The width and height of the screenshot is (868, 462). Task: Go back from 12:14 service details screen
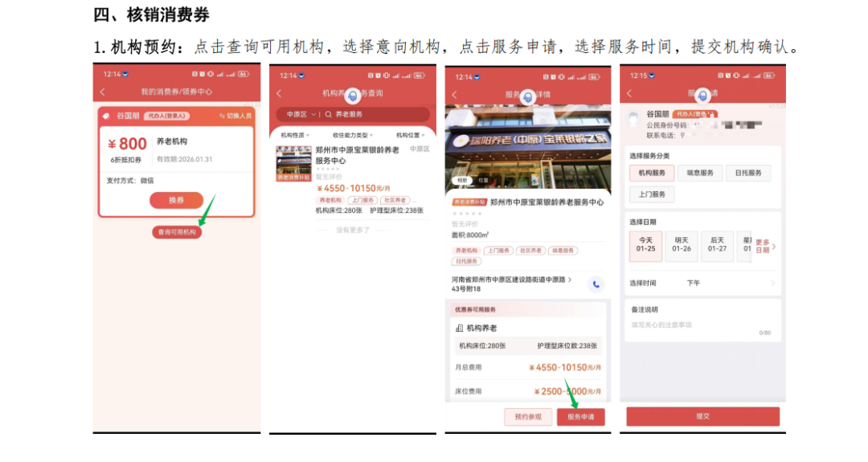tap(454, 95)
